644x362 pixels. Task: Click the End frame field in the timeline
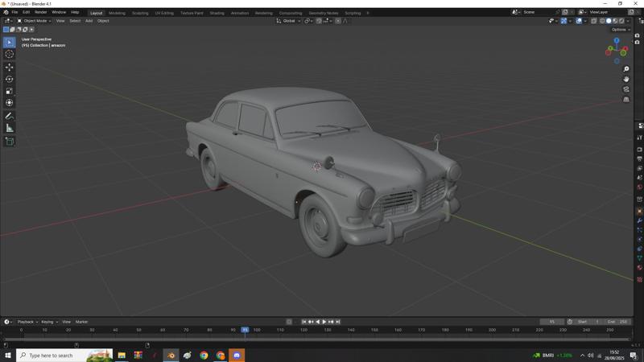click(617, 322)
